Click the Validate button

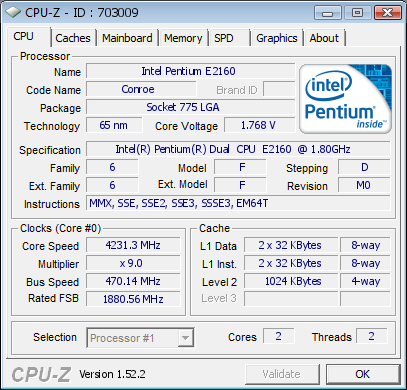(282, 374)
